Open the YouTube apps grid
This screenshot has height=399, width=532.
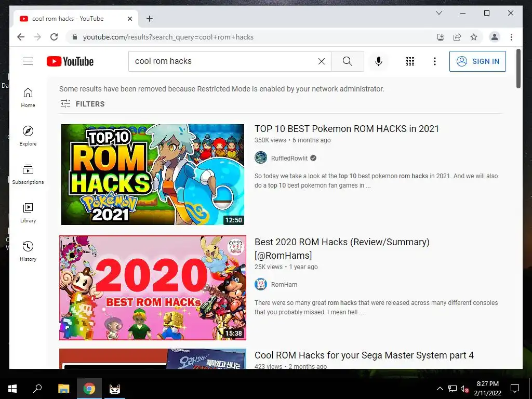coord(410,61)
